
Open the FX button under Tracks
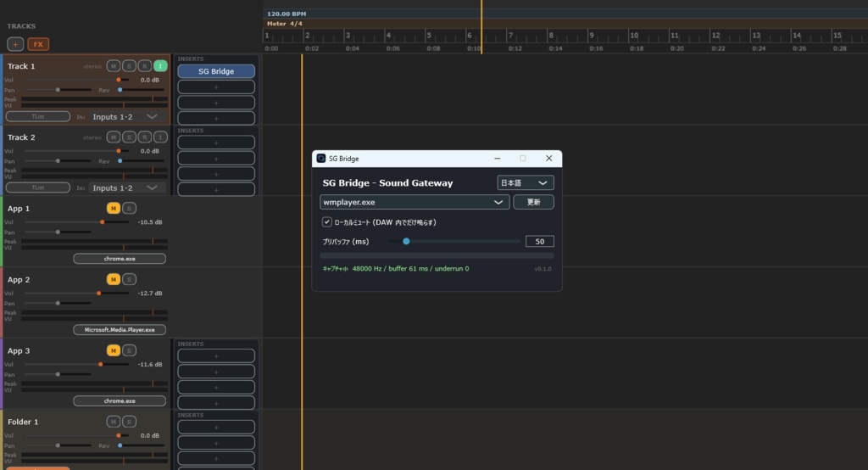click(x=38, y=44)
